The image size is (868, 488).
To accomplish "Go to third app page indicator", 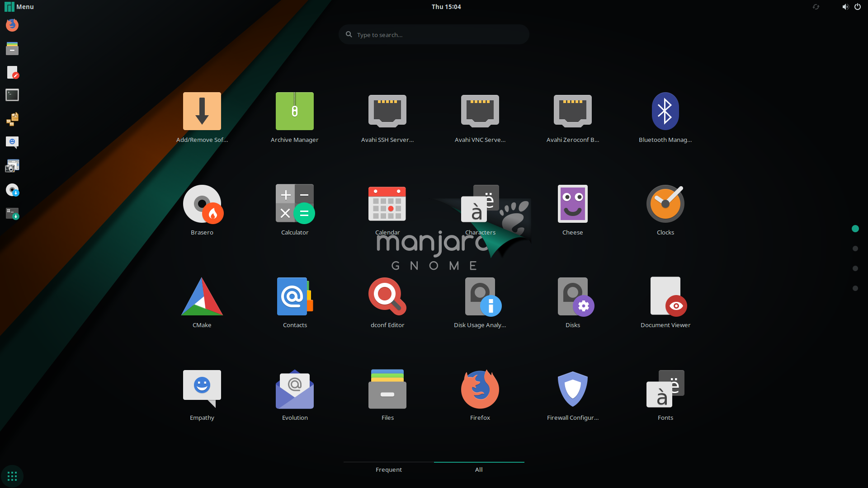I will pos(855,268).
